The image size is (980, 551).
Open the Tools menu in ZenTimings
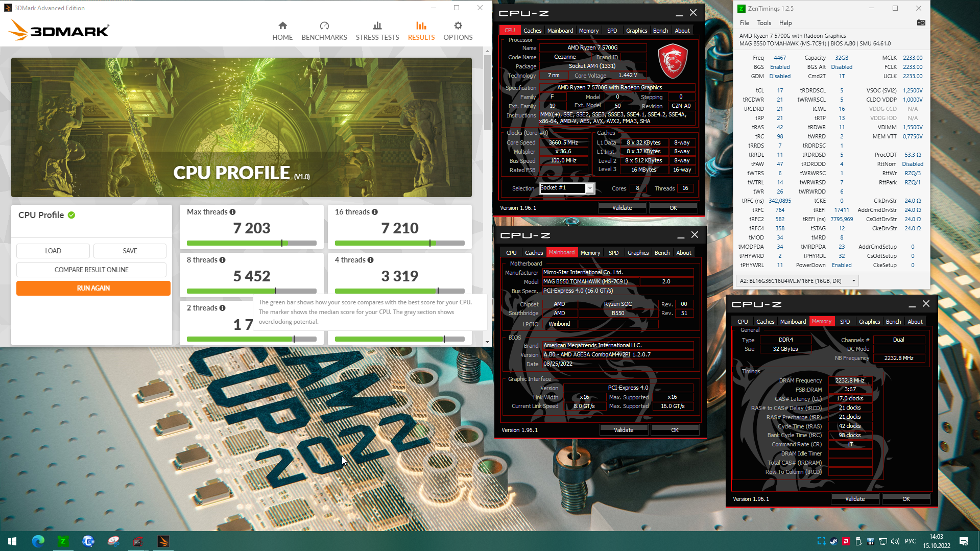point(764,23)
